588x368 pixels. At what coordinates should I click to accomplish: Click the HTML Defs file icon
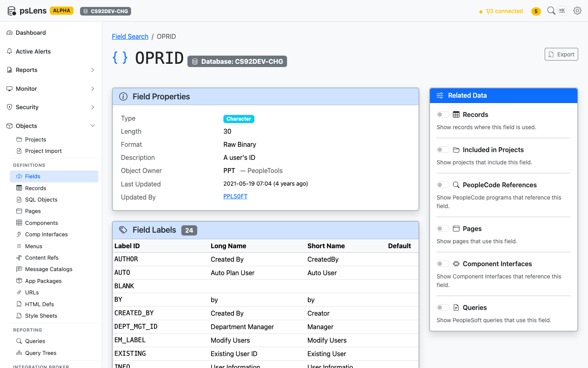pyautogui.click(x=19, y=304)
